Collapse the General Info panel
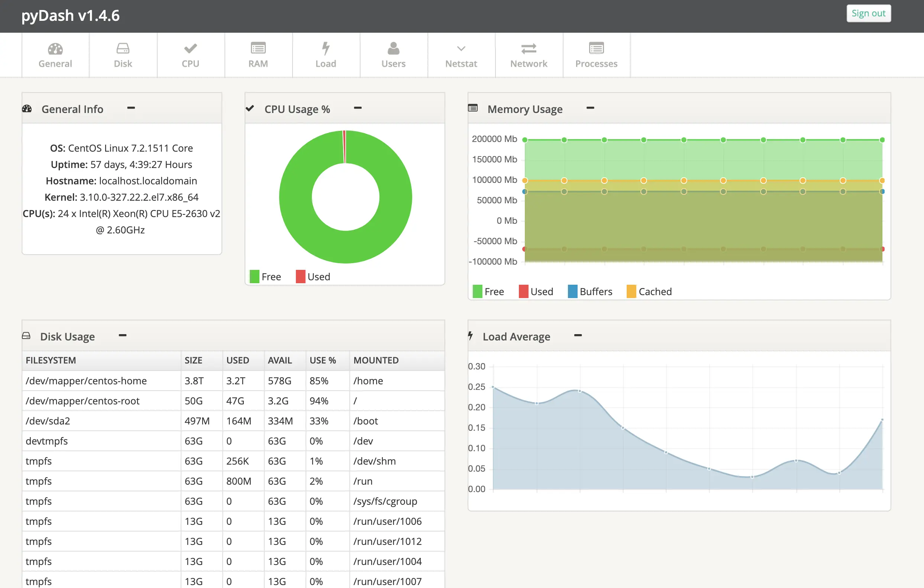The width and height of the screenshot is (924, 588). point(131,108)
